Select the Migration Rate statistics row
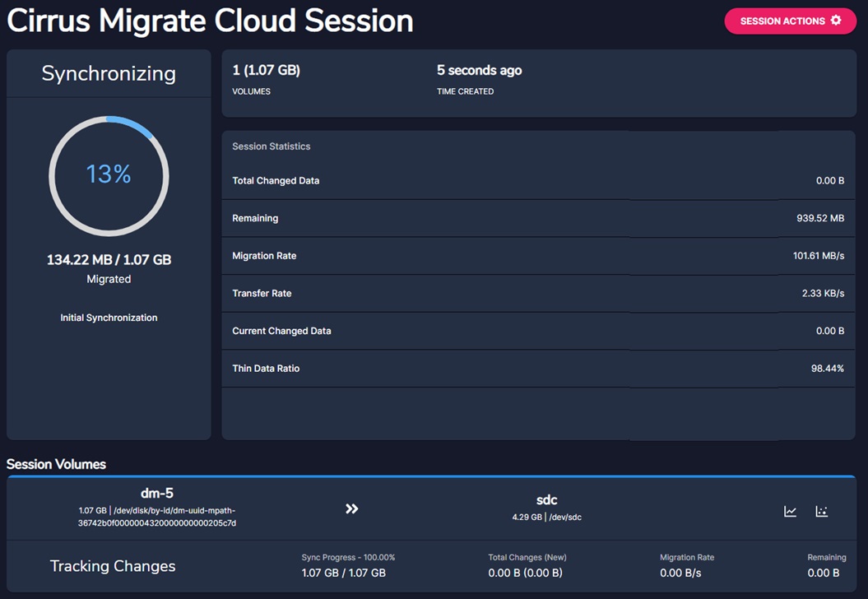Screen dimensions: 868x599 tap(538, 256)
